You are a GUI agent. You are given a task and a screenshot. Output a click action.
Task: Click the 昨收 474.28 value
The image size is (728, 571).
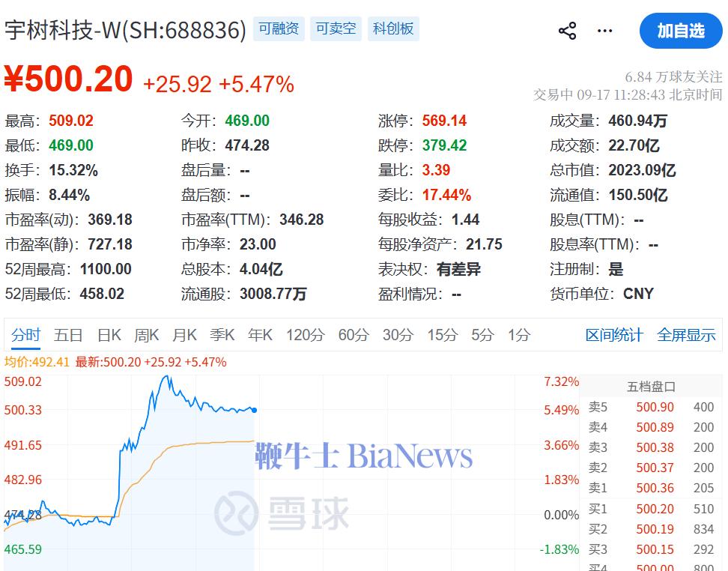pos(247,145)
